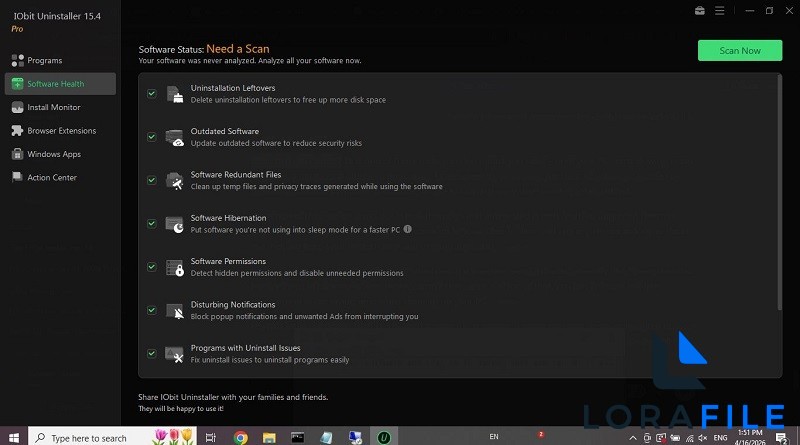Uncheck Software Hibernation checkbox

tap(152, 224)
